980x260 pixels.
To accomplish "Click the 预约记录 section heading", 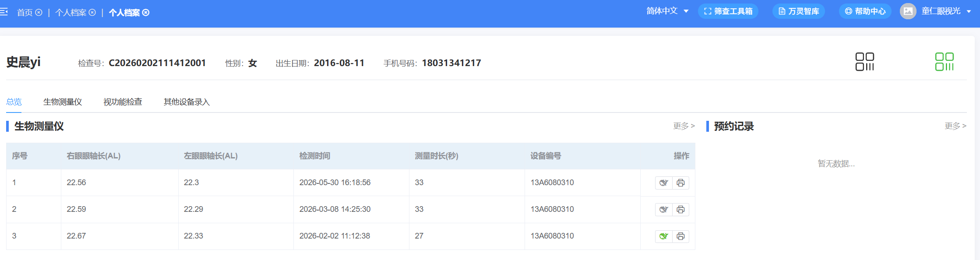I will [x=734, y=126].
